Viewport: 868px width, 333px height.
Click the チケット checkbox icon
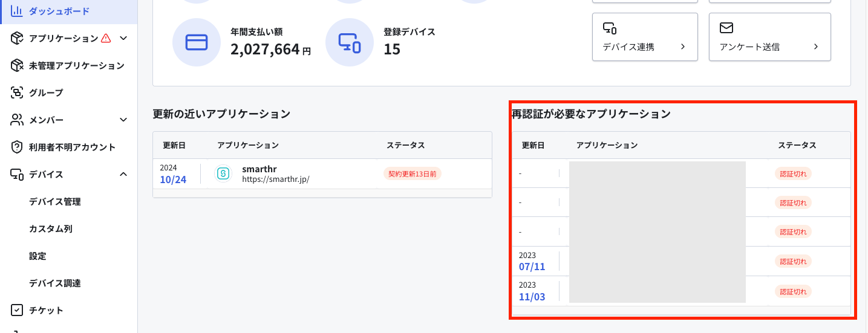coord(17,310)
